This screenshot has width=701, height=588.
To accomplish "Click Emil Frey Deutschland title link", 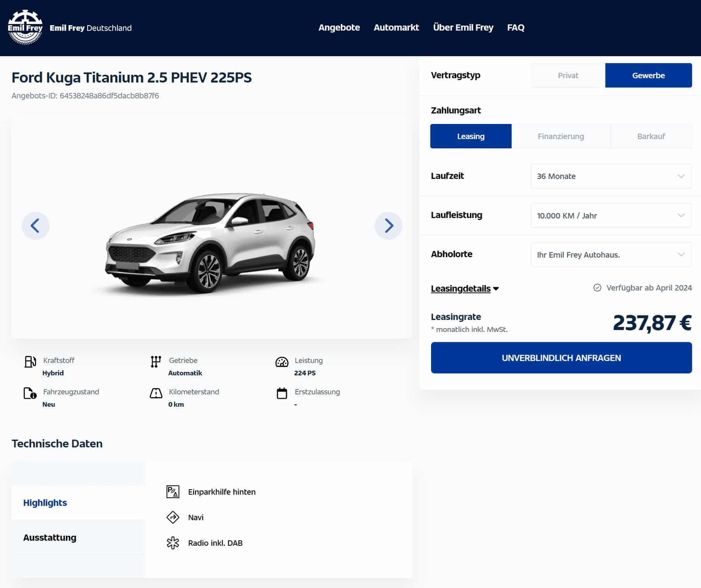I will pyautogui.click(x=91, y=28).
